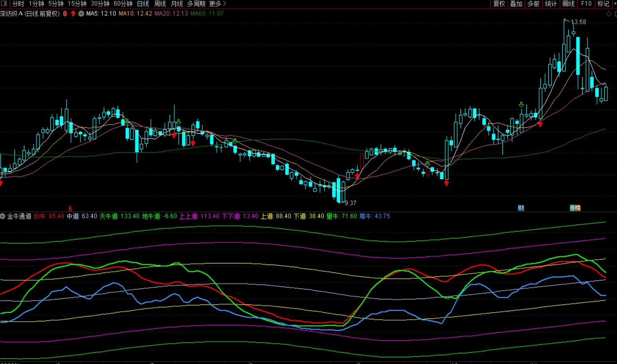The image size is (617, 364).
Task: Select the 上上道: 113.40 value
Action: tap(200, 216)
